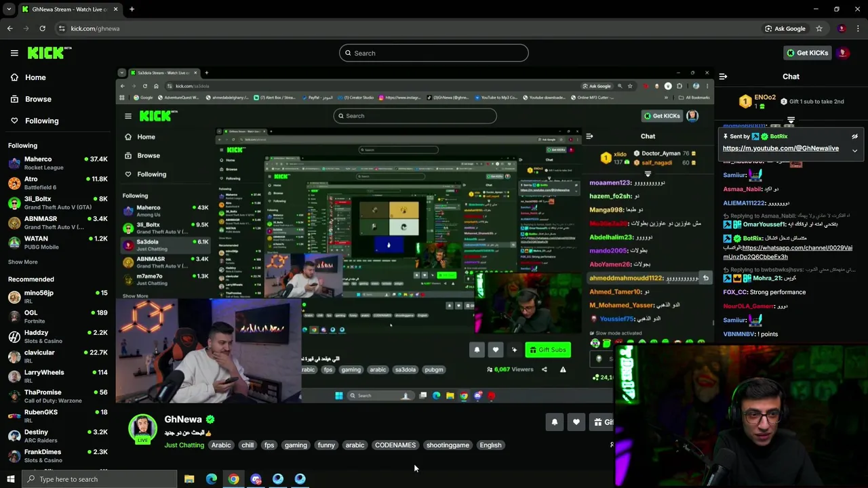Open Haddzy Slots & Casino channel
The image size is (868, 488).
tap(58, 337)
